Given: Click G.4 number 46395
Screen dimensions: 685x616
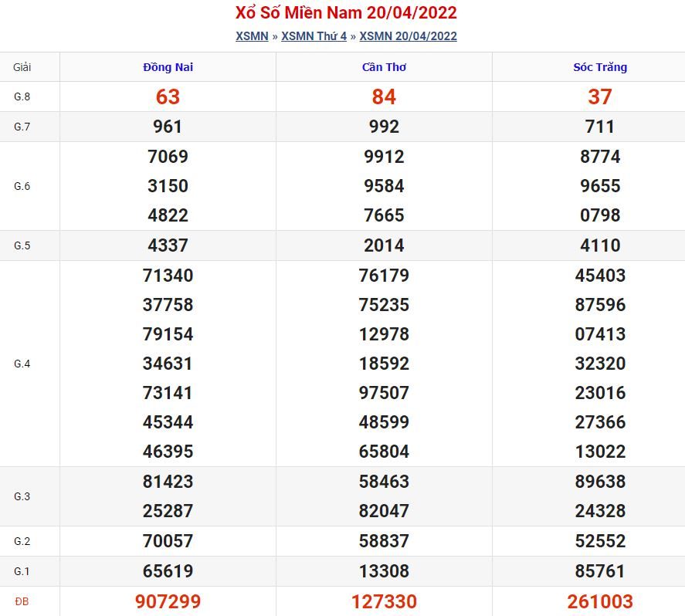Looking at the screenshot, I should [168, 452].
